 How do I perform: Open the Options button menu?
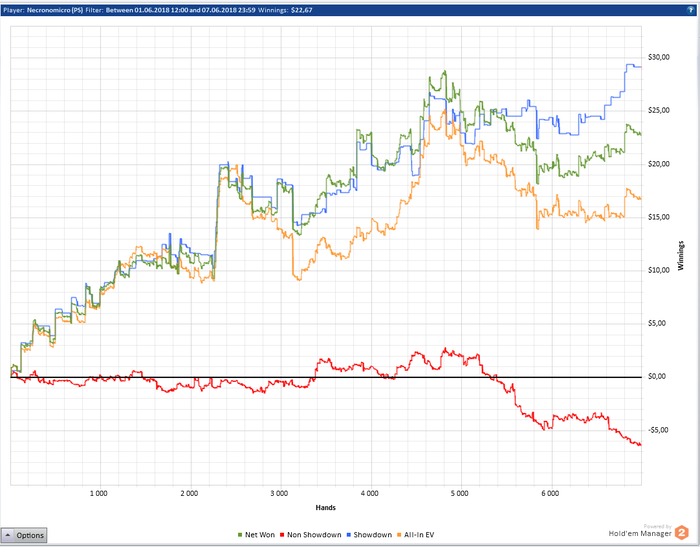[x=24, y=535]
